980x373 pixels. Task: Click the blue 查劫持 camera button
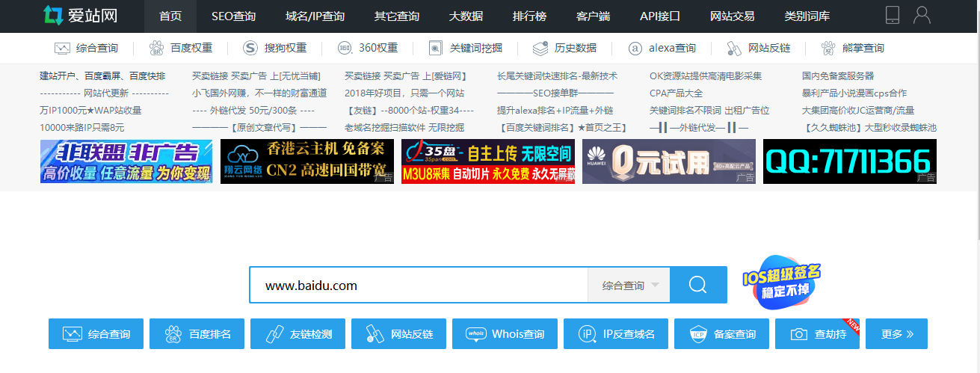pyautogui.click(x=817, y=334)
